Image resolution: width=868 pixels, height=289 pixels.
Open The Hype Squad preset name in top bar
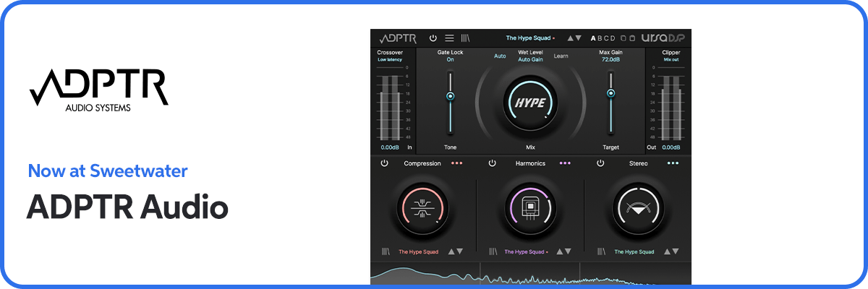(530, 38)
